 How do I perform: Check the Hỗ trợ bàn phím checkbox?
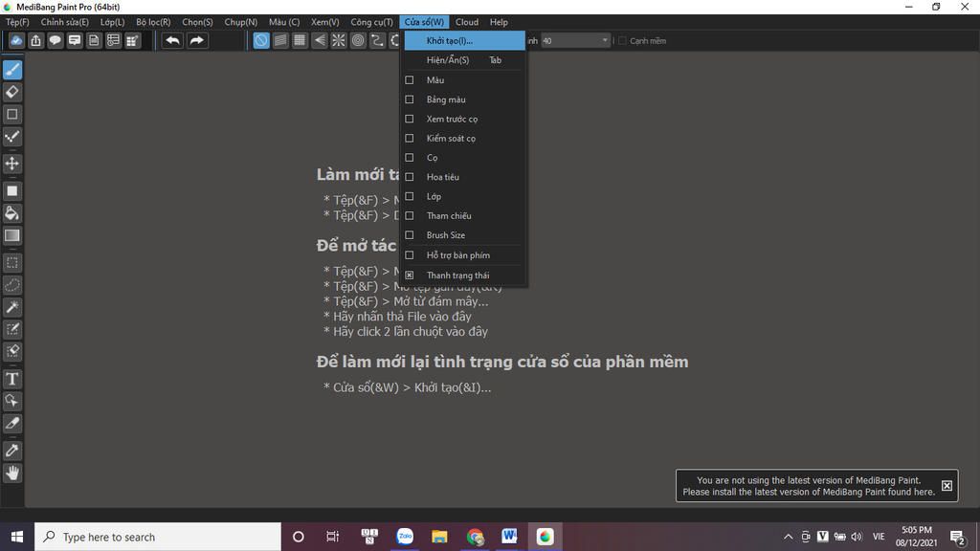pos(410,254)
